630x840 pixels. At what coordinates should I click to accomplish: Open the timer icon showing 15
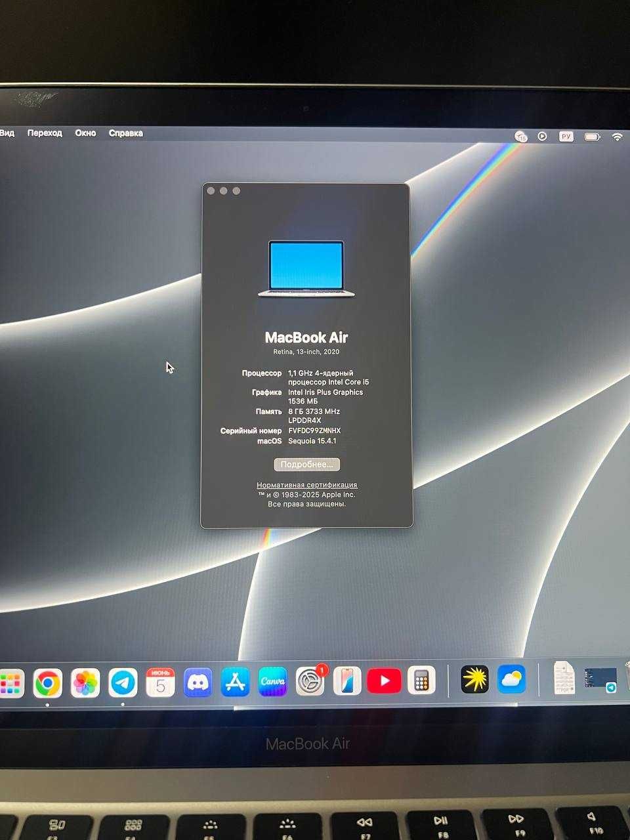pyautogui.click(x=521, y=136)
